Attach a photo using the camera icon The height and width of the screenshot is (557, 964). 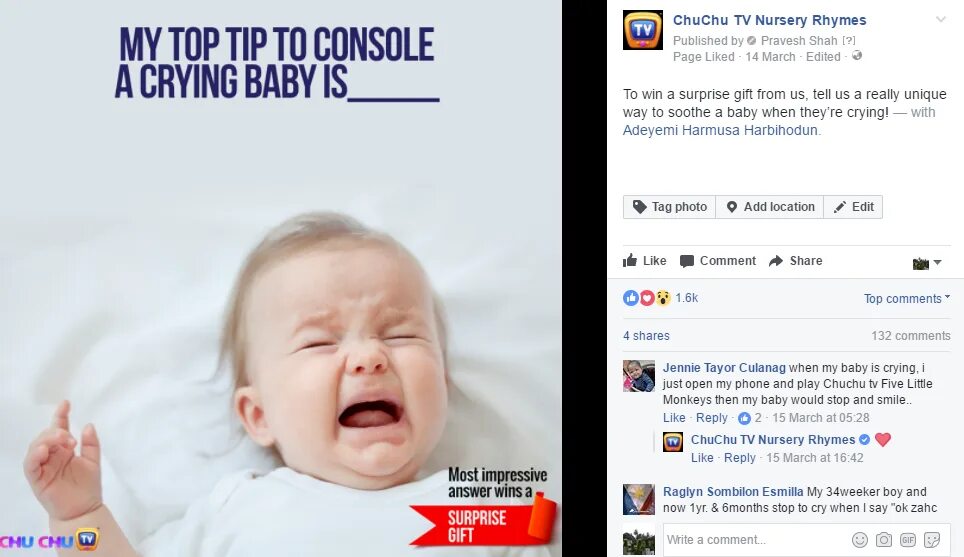point(883,540)
